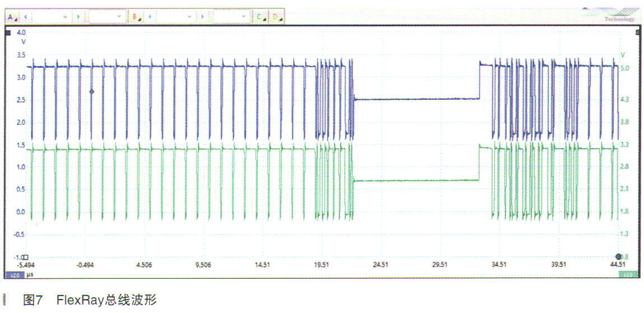Screen dimensions: 644x313
Task: Click time ruler handle near -1.0 label
Action: pyautogui.click(x=25, y=256)
